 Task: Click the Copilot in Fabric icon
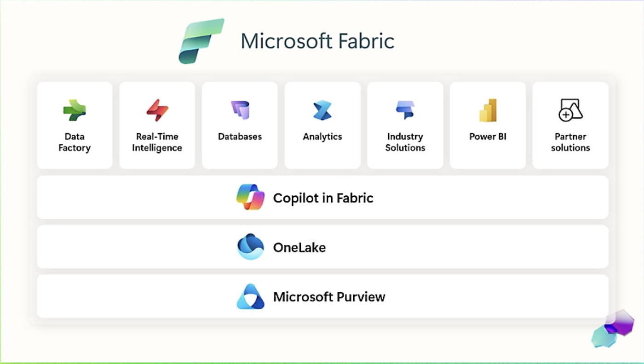click(250, 197)
